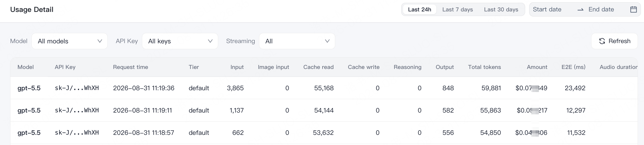Click the Request time column header
Screen dimensions: 644x145
tap(131, 67)
